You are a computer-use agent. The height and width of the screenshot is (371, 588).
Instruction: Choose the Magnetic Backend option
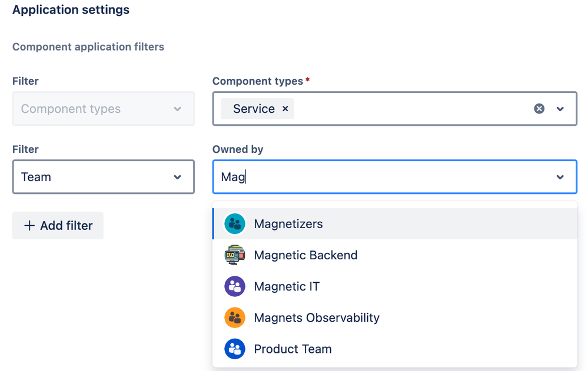pyautogui.click(x=305, y=255)
